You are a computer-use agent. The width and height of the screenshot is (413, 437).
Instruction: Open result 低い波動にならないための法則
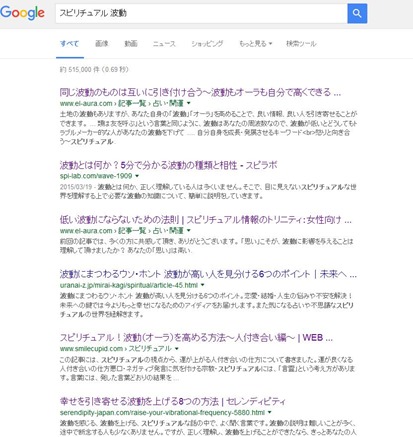tap(205, 220)
